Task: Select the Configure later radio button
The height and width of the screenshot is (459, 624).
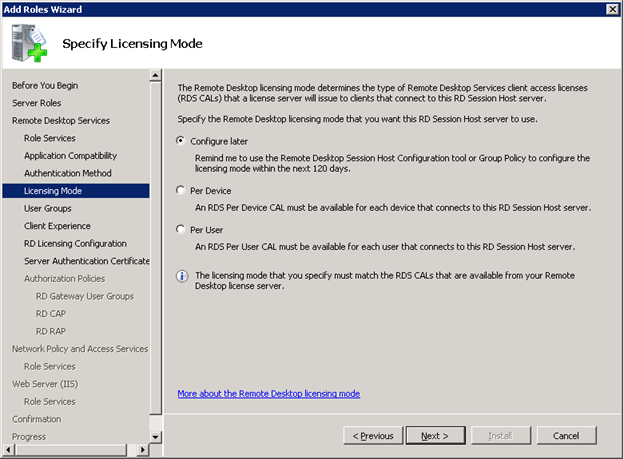Action: [x=180, y=141]
